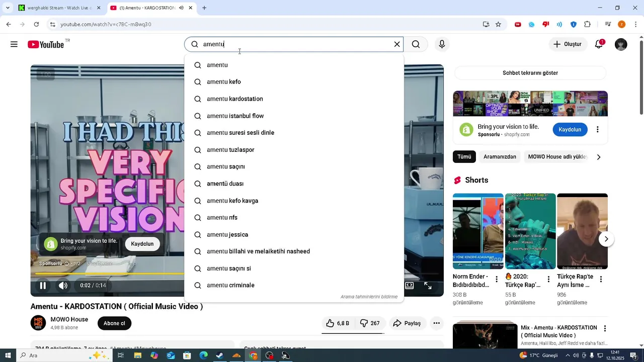Screen dimensions: 644x362
Task: Open options for Norm Ender short
Action: (497, 280)
